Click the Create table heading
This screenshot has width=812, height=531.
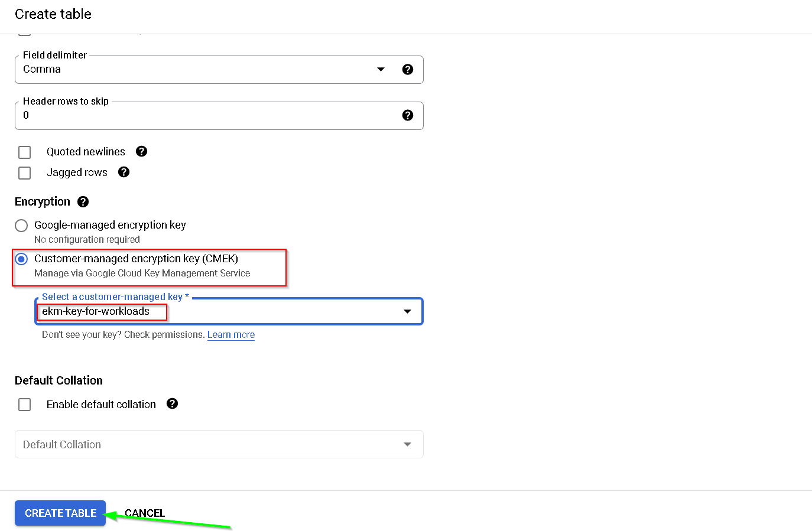click(x=53, y=14)
